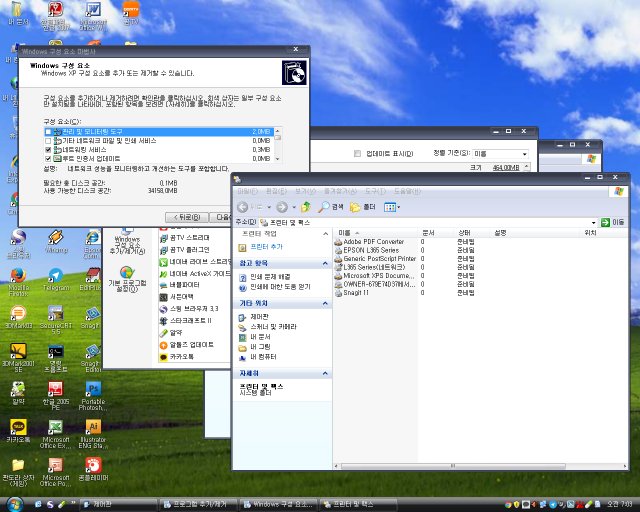Select 스윙 브라우저 3.3 in program list

click(194, 309)
